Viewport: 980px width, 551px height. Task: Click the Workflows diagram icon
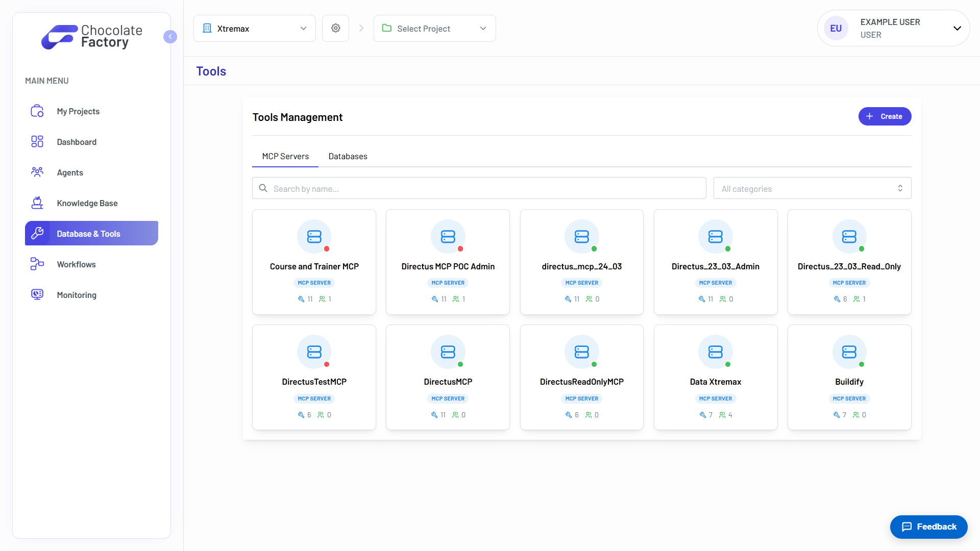[x=37, y=264]
